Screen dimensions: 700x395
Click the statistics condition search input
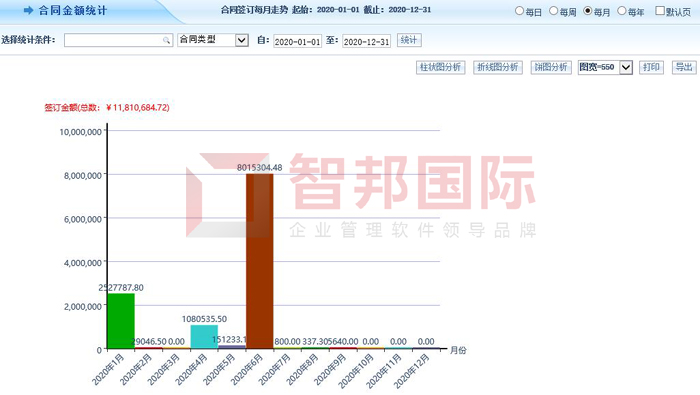click(x=118, y=41)
